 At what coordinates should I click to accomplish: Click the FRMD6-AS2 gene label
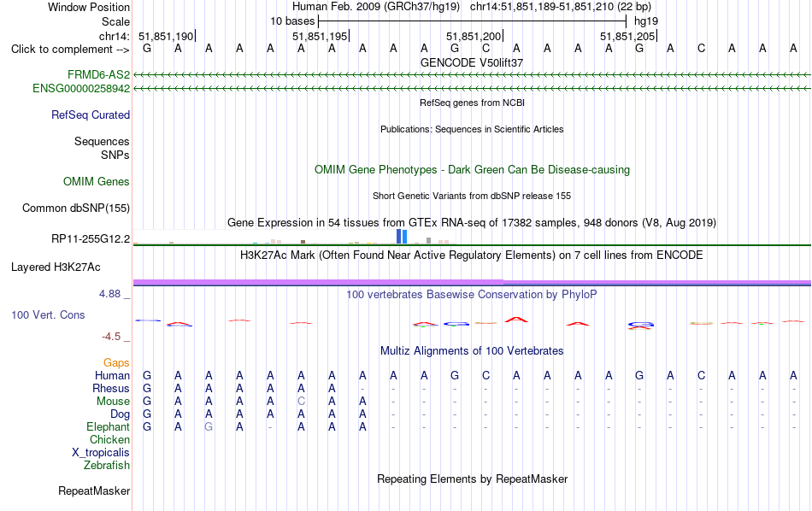[x=98, y=74]
